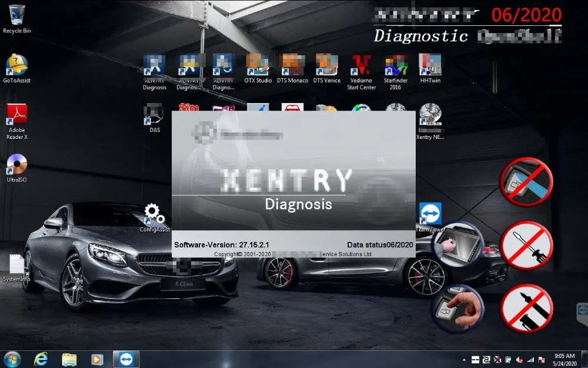Open the Action Center flag icon

542,360
